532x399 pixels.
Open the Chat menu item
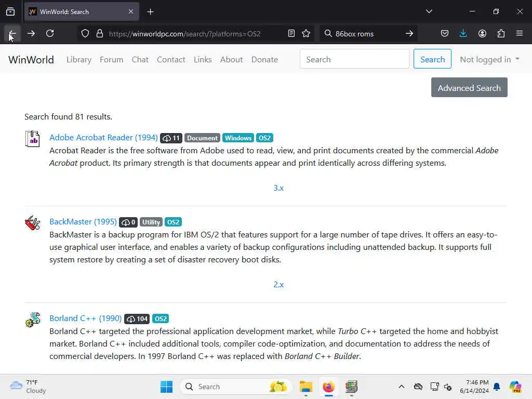[140, 60]
